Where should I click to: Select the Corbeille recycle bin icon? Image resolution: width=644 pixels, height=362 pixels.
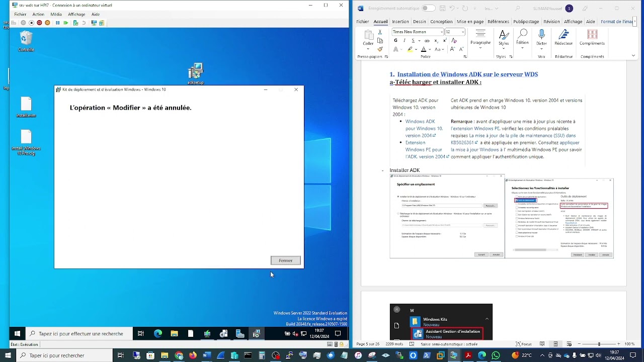tap(26, 42)
